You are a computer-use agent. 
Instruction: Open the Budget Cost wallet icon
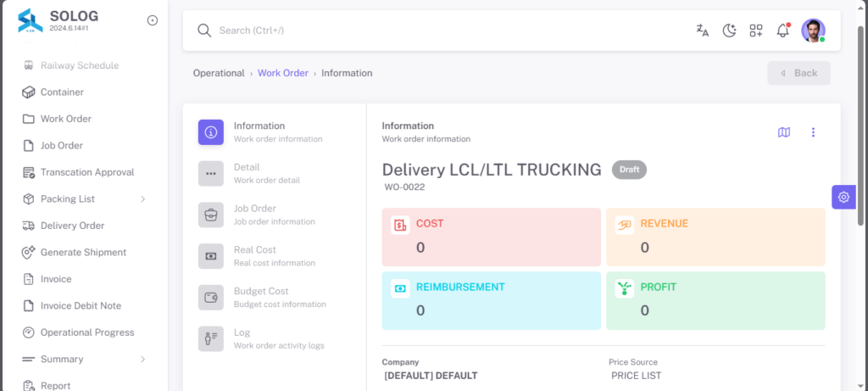coord(211,298)
